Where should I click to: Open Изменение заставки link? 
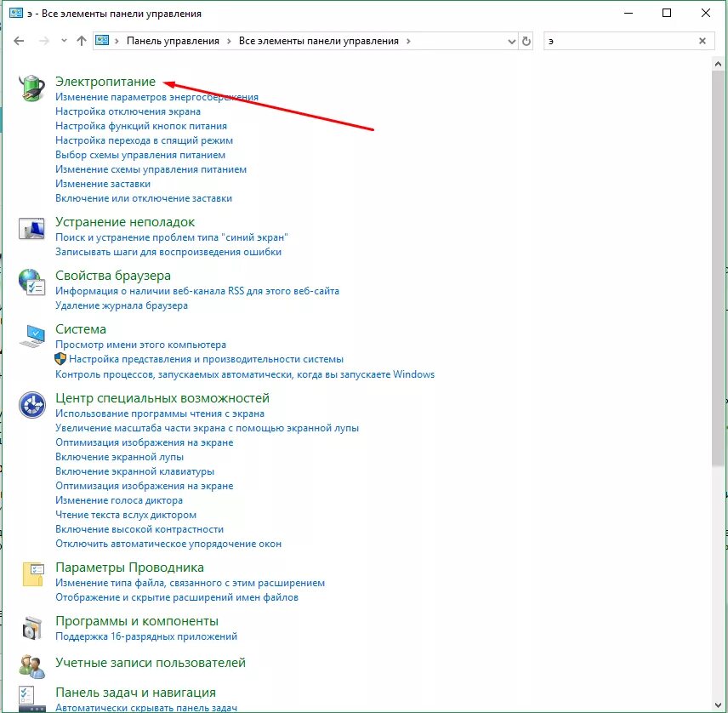103,184
